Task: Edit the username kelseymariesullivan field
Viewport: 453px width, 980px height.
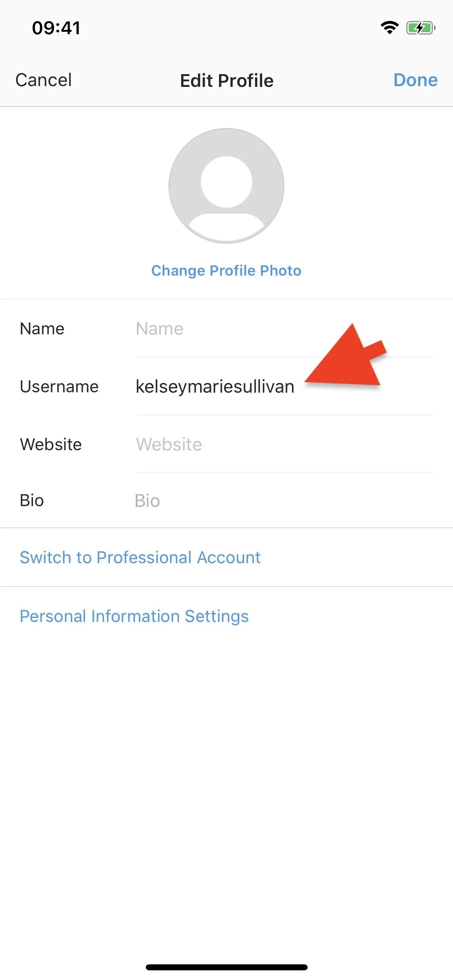Action: coord(284,387)
